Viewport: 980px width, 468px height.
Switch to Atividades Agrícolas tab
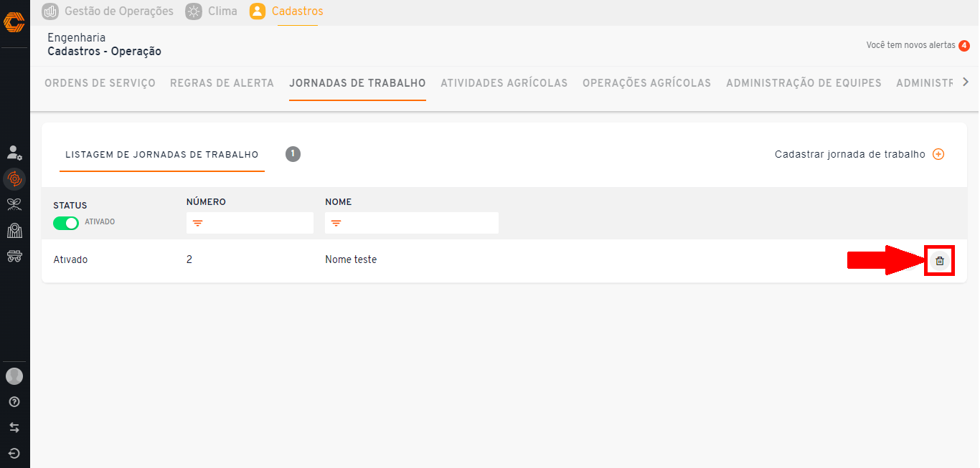pyautogui.click(x=504, y=83)
